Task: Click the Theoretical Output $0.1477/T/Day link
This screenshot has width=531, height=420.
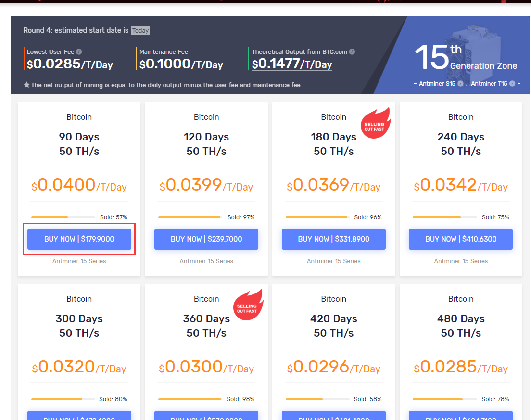Action: click(292, 64)
